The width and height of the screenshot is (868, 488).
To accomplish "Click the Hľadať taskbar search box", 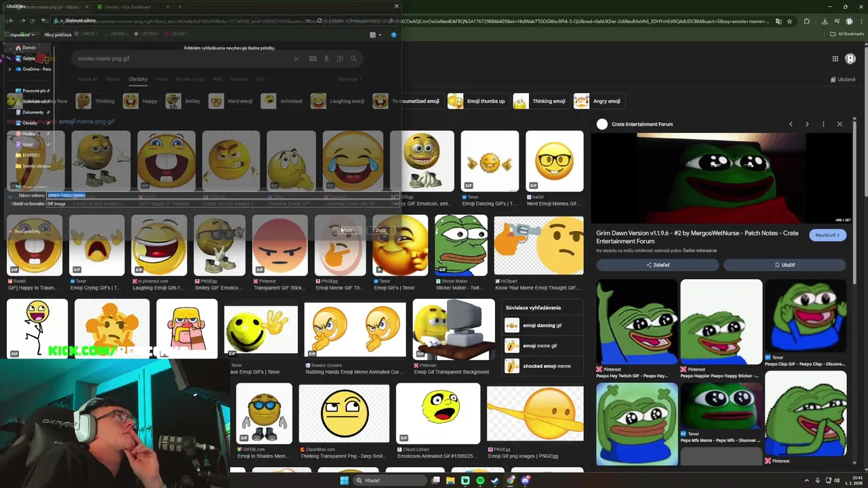I will pos(390,481).
